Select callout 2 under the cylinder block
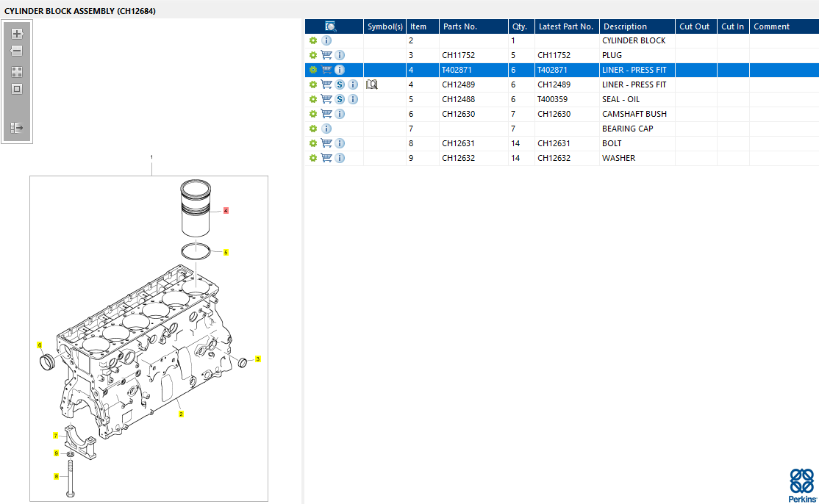The width and height of the screenshot is (819, 504). [181, 414]
